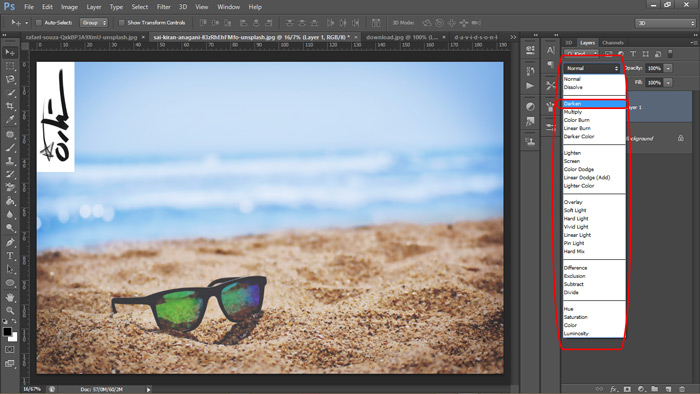Select the Move tool in the toolbox
700x394 pixels.
click(x=10, y=53)
